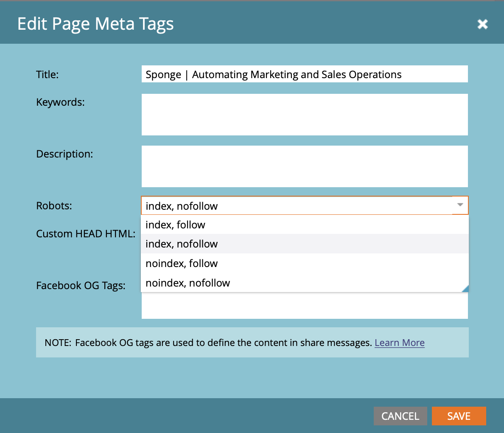Open the Robots dropdown arrow
The height and width of the screenshot is (433, 504).
tap(460, 205)
